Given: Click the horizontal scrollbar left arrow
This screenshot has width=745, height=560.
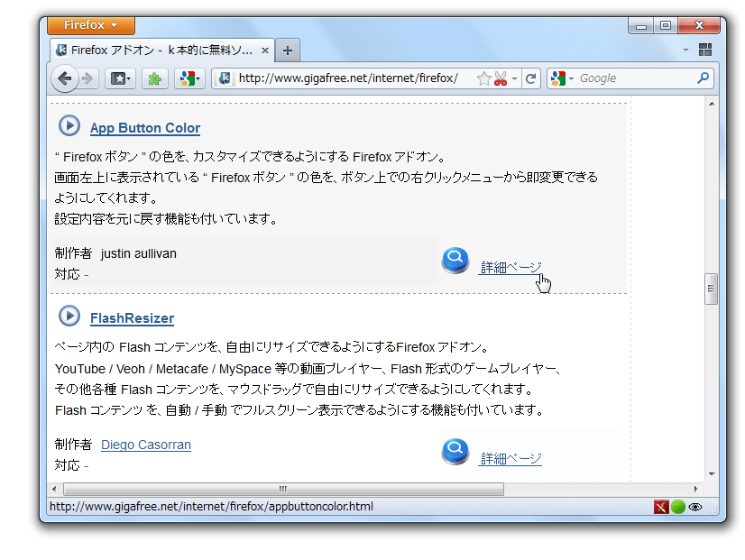Looking at the screenshot, I should 54,490.
